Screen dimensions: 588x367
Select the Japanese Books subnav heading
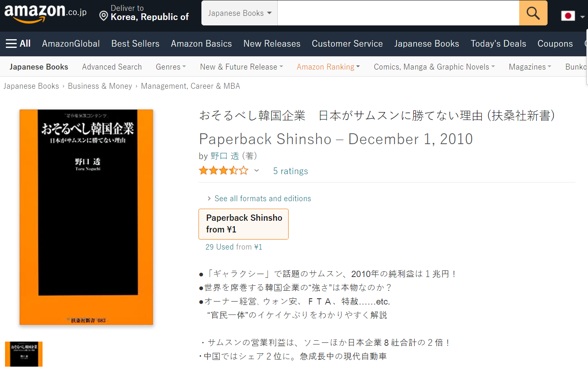(39, 67)
